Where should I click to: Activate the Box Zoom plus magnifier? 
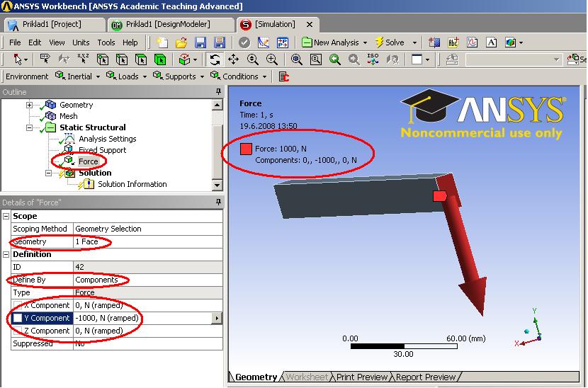(x=271, y=59)
